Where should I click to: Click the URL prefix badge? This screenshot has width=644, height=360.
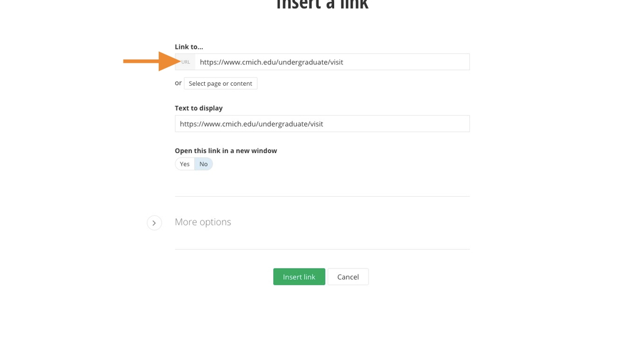click(x=185, y=62)
